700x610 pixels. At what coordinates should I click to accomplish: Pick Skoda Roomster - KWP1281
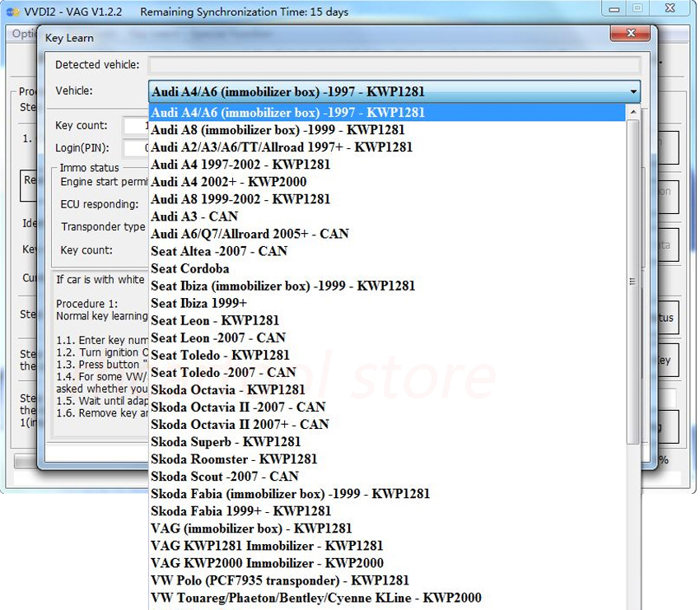pyautogui.click(x=387, y=459)
